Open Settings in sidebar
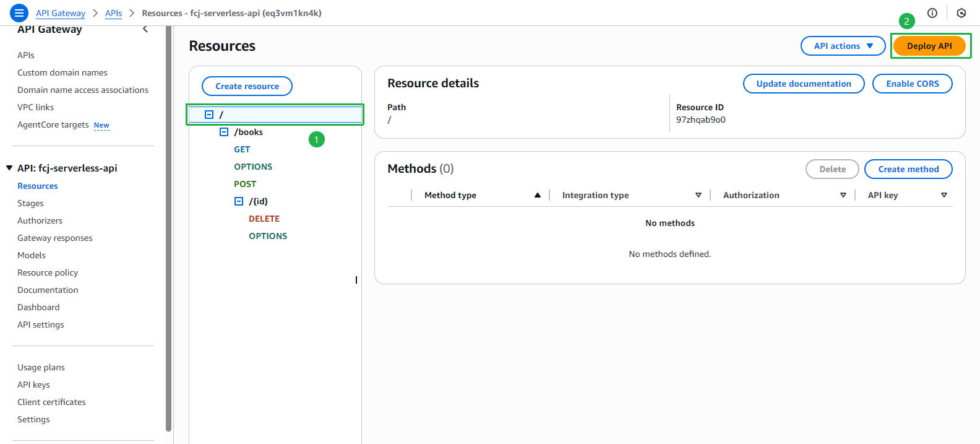Screen dimensions: 980x444 (33, 419)
